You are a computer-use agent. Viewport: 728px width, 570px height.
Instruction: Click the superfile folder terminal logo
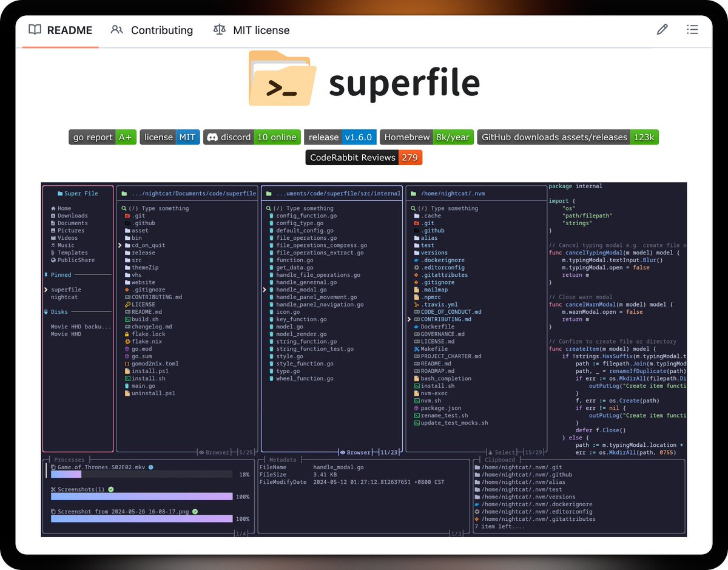click(282, 78)
